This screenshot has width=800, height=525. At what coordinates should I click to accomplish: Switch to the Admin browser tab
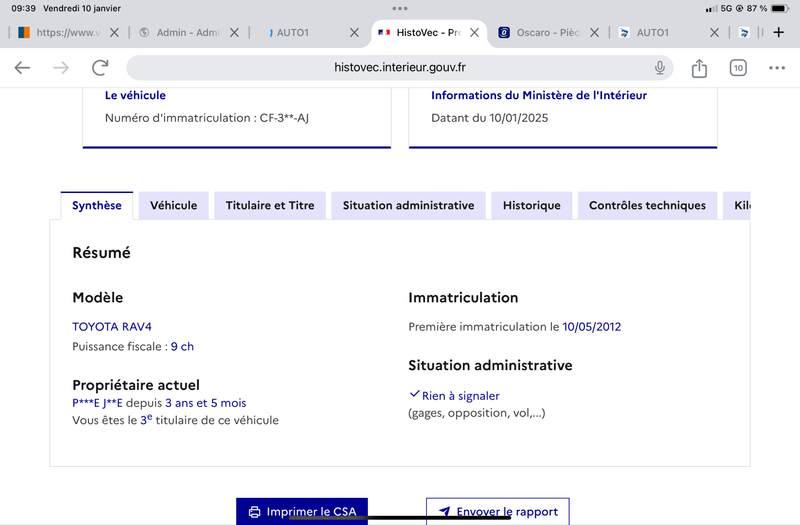180,33
